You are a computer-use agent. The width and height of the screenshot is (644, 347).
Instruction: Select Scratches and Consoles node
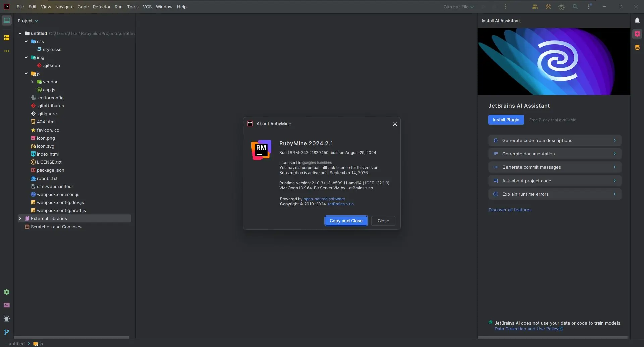(x=56, y=227)
